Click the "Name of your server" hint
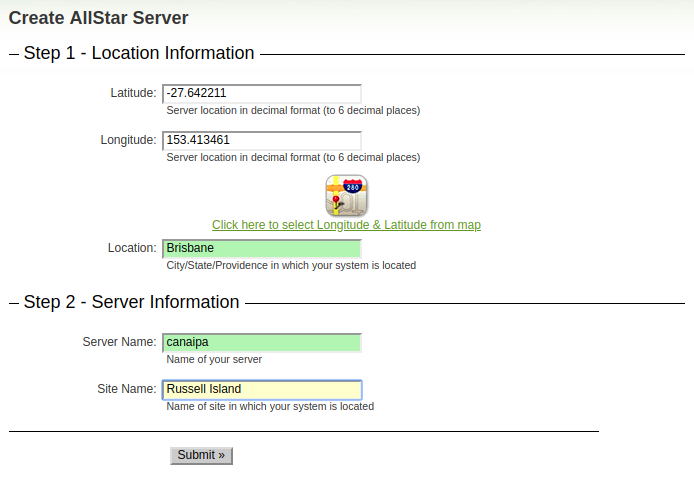This screenshot has height=483, width=694. coord(214,359)
